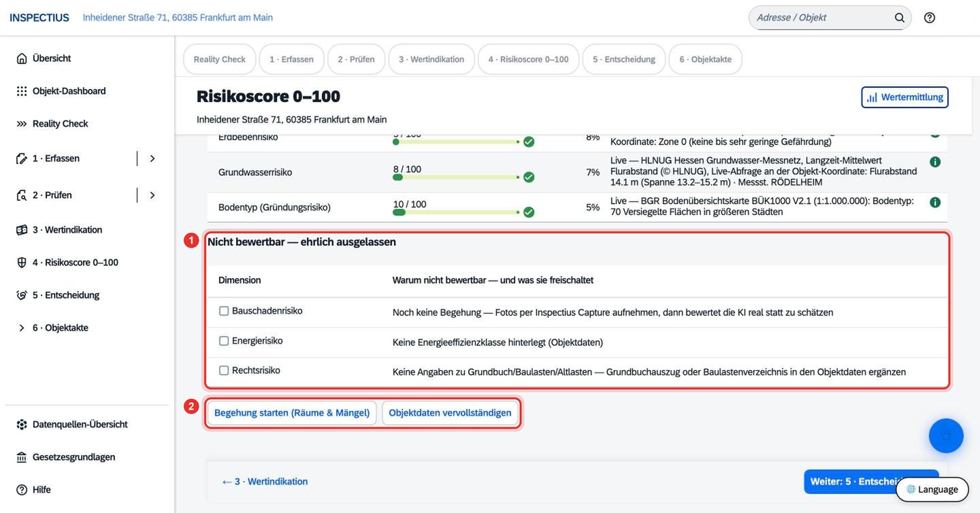Click the search magnifier icon
Image resolution: width=980 pixels, height=513 pixels.
900,18
